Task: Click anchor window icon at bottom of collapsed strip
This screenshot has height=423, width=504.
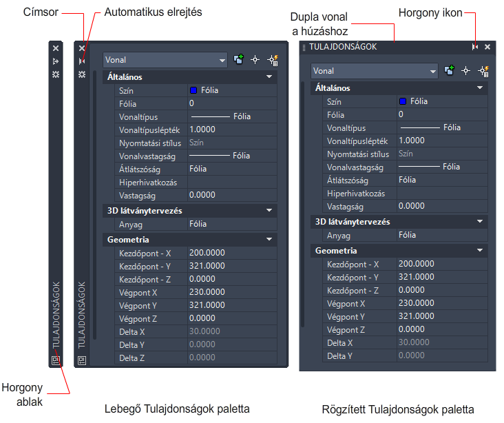Action: point(56,360)
